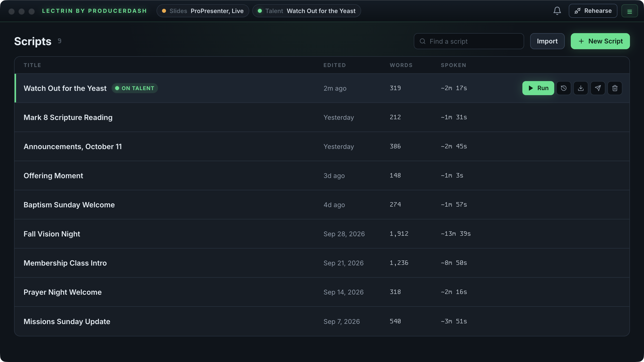Create a New Script
This screenshot has width=644, height=362.
pyautogui.click(x=600, y=41)
